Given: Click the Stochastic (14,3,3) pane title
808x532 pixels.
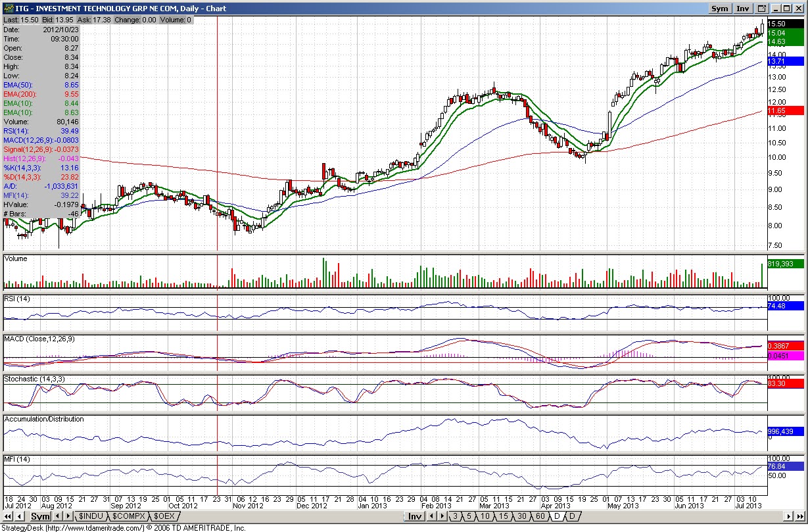Looking at the screenshot, I should 34,379.
